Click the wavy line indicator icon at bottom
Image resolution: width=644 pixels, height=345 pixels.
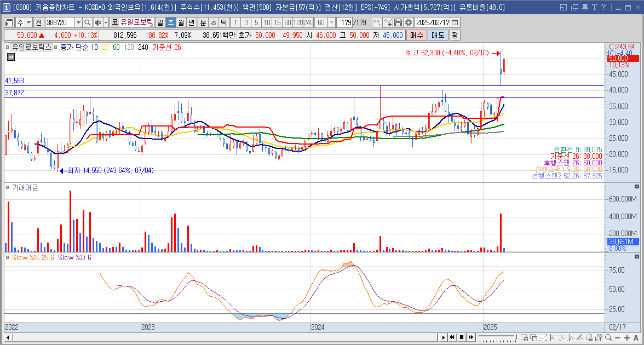561,337
